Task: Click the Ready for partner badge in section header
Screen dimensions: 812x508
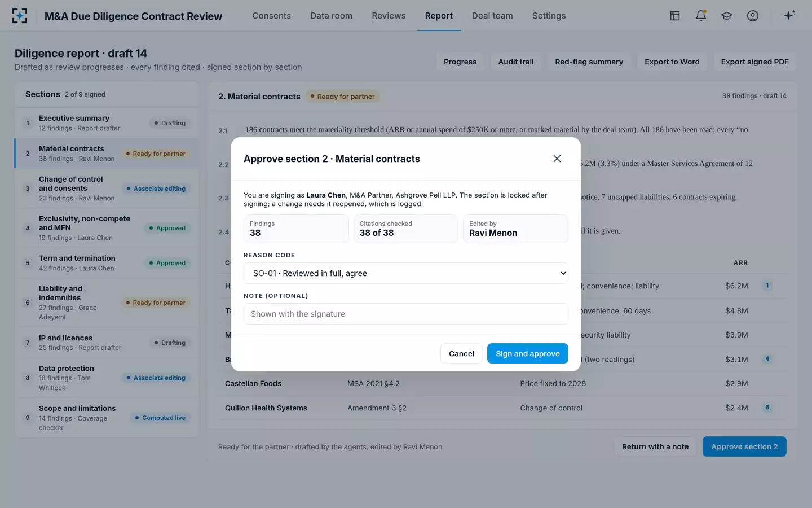Action: 343,97
